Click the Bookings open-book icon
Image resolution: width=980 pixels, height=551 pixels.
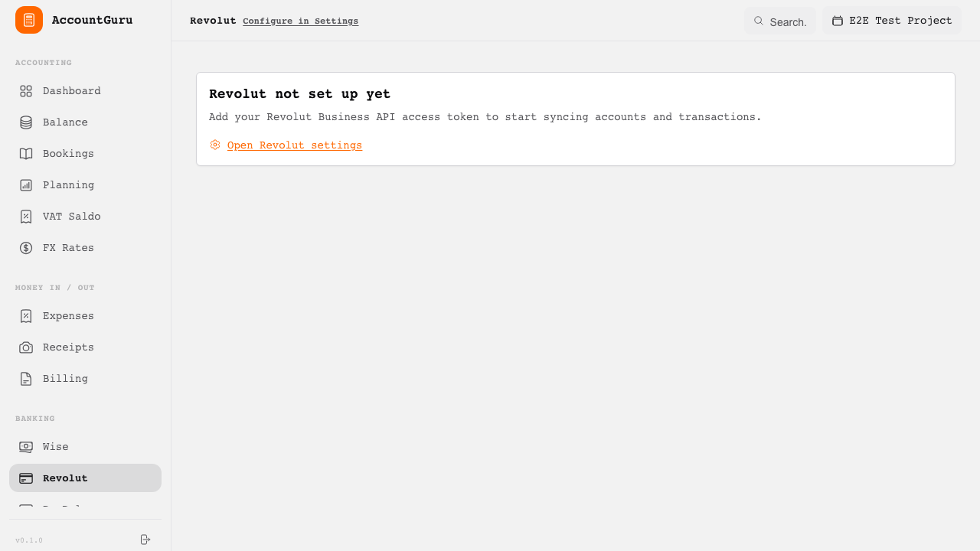coord(26,154)
